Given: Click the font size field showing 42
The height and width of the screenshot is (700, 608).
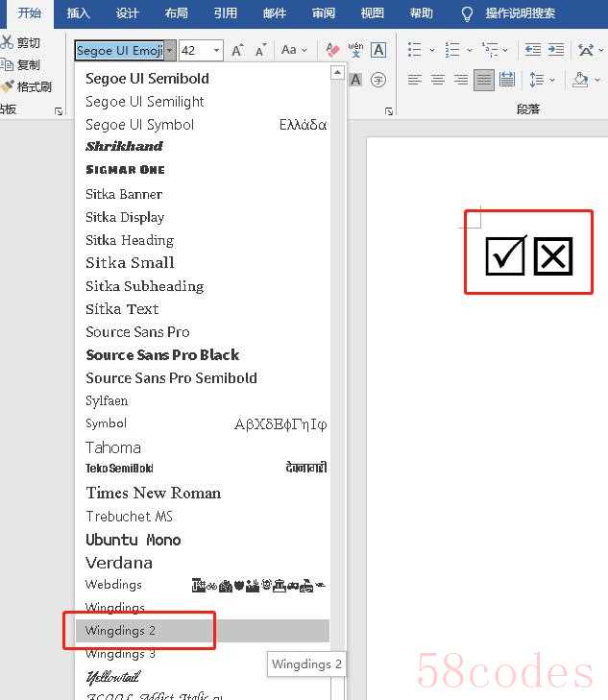Looking at the screenshot, I should point(195,51).
